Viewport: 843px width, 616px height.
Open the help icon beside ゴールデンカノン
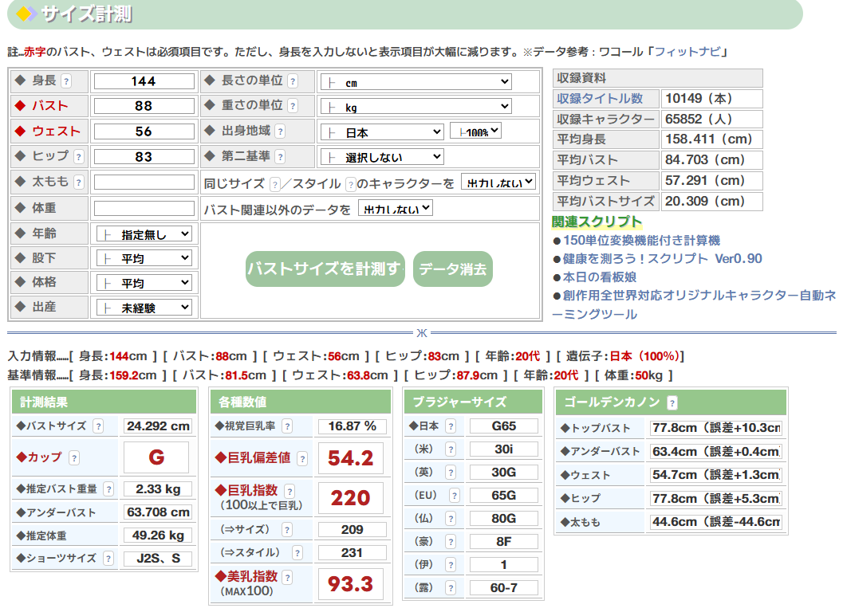672,402
